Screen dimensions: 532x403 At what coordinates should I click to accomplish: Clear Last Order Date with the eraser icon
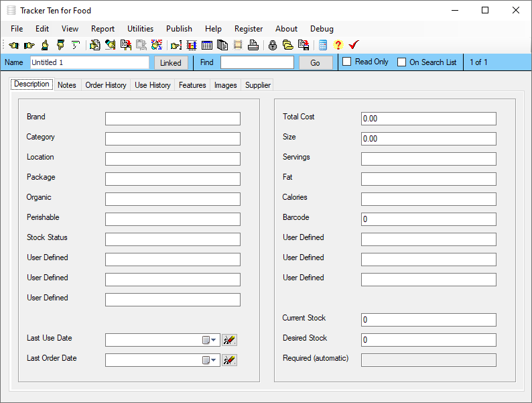[x=229, y=360]
